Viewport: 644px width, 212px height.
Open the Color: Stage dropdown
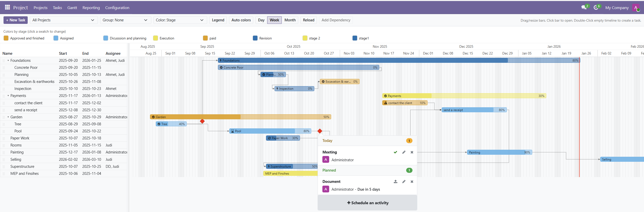(x=180, y=20)
